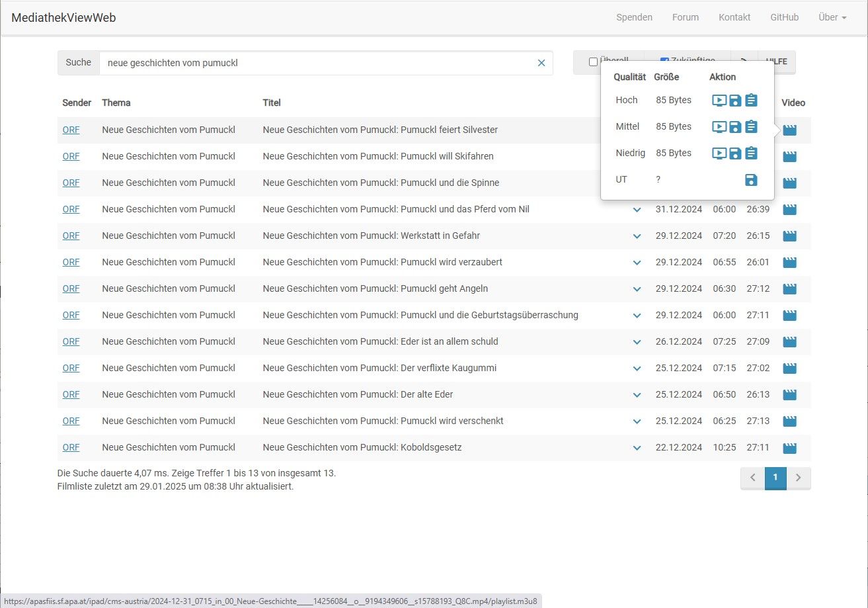
Task: Expand details for Pumuckl wird verschenkt
Action: (x=637, y=421)
